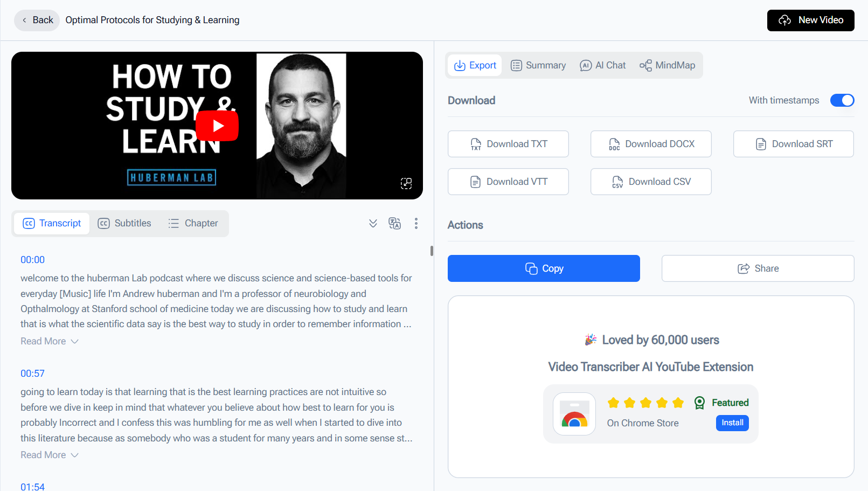Viewport: 868px width, 491px height.
Task: Open the Chapter tab
Action: tap(193, 223)
